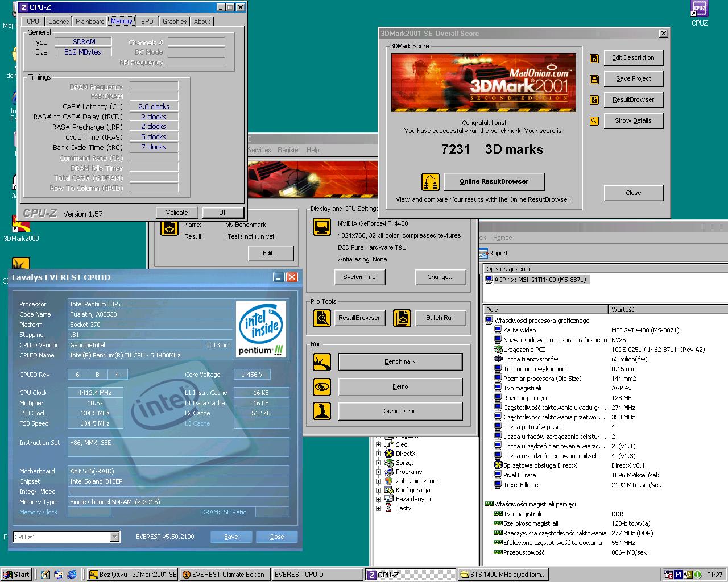Click the Benchmark button in Run section
The image size is (728, 582).
(x=400, y=361)
